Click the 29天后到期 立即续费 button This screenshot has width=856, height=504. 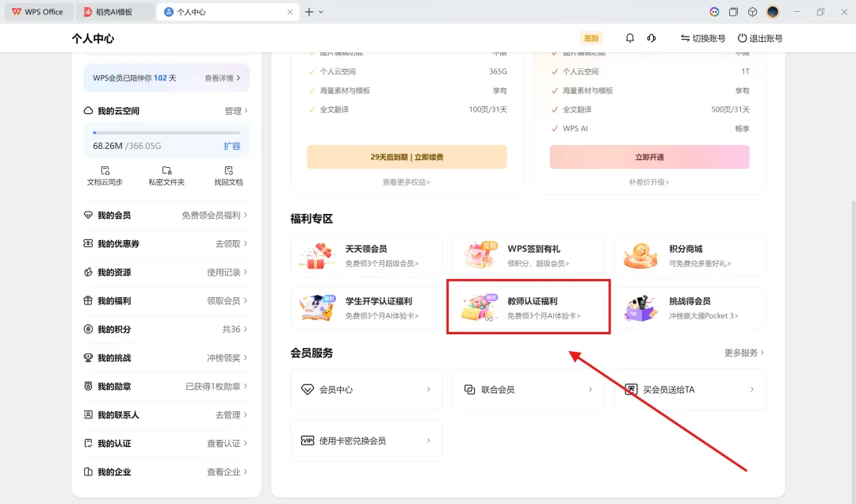click(407, 157)
